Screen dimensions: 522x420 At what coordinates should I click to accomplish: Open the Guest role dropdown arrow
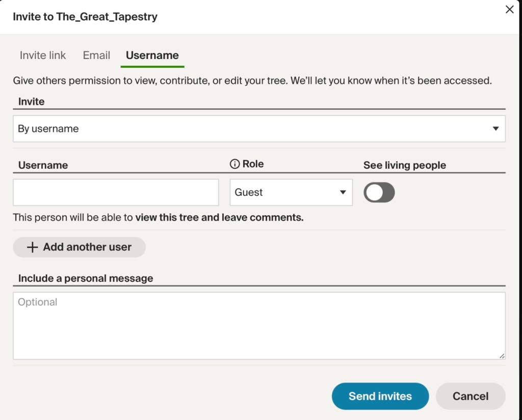(x=343, y=193)
